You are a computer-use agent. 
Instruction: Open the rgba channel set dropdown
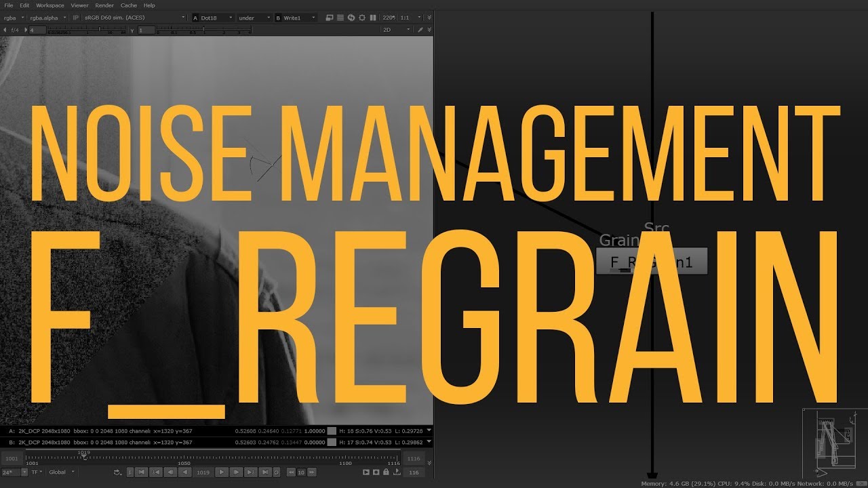[14, 18]
